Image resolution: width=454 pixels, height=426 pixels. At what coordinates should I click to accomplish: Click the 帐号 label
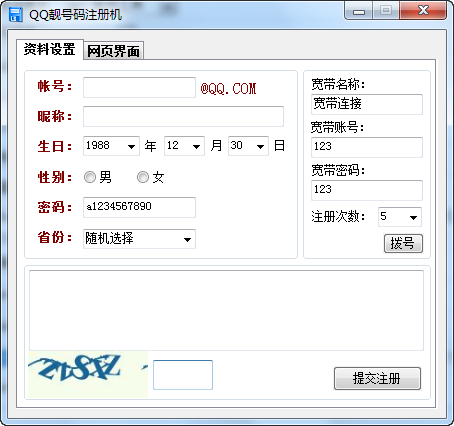tap(55, 86)
